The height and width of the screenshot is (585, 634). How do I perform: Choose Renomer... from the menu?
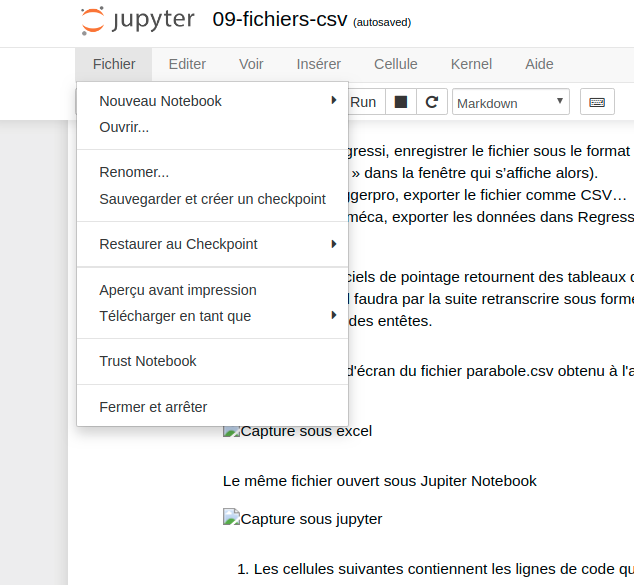212,172
